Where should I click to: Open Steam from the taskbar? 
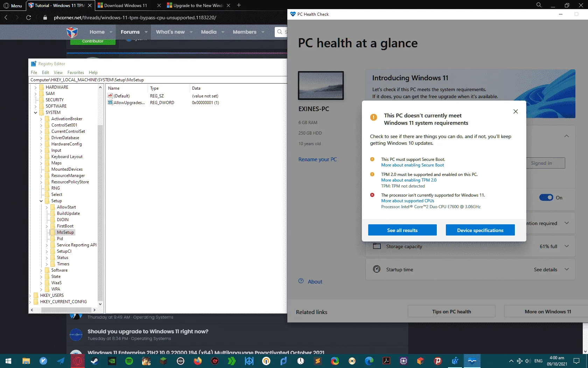click(x=94, y=361)
